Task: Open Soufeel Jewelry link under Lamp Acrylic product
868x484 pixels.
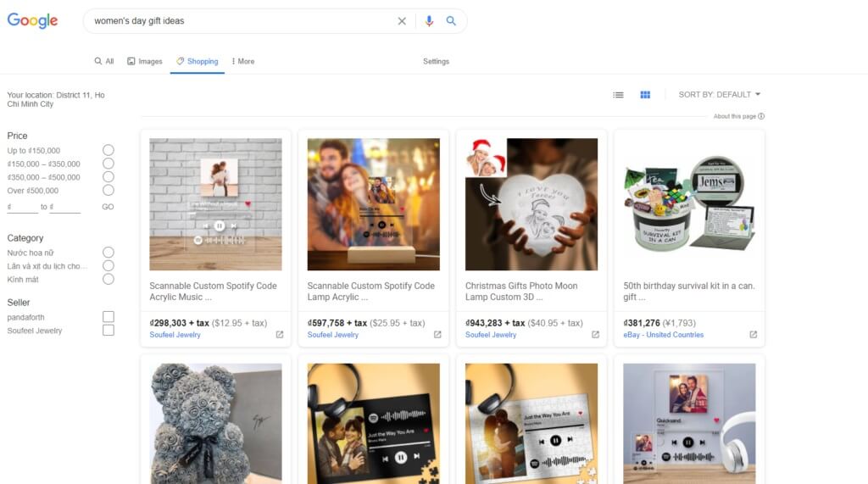Action: pyautogui.click(x=332, y=335)
